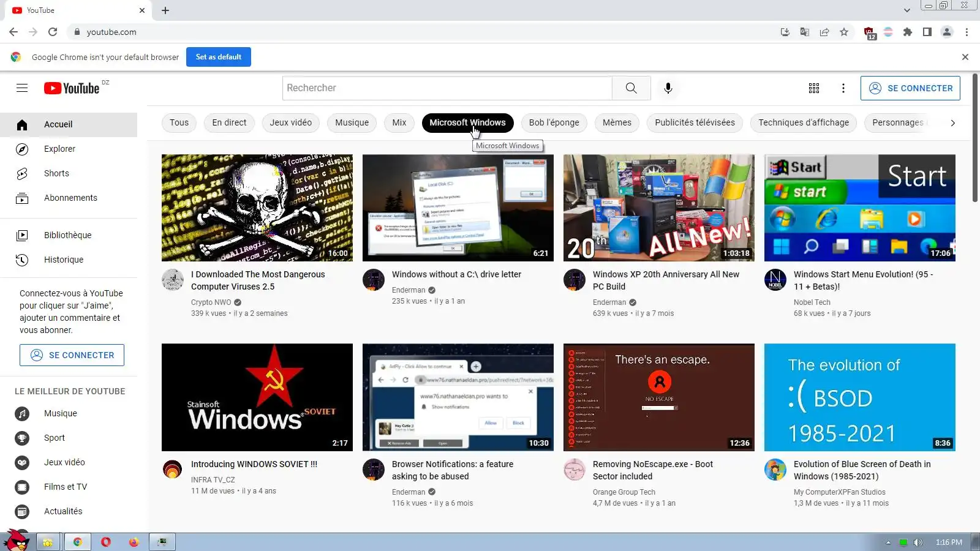Click the search magnifier button
Screen dimensions: 980x551
[631, 88]
